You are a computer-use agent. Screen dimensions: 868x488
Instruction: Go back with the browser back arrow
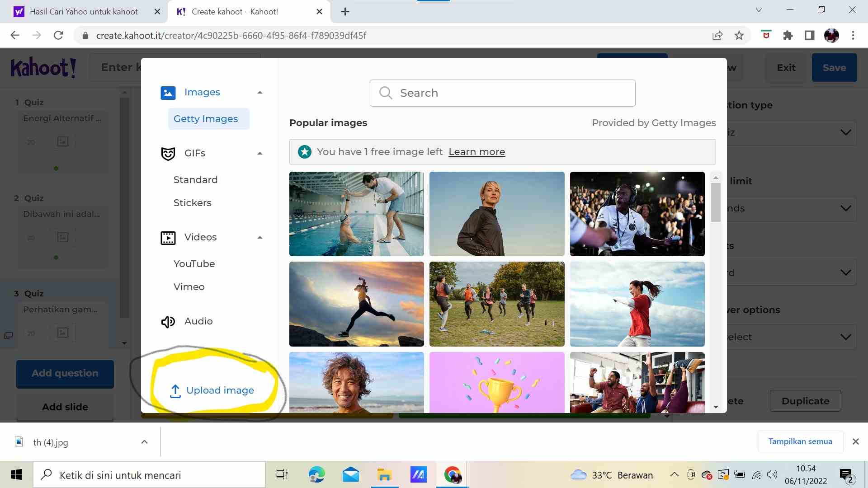coord(15,35)
